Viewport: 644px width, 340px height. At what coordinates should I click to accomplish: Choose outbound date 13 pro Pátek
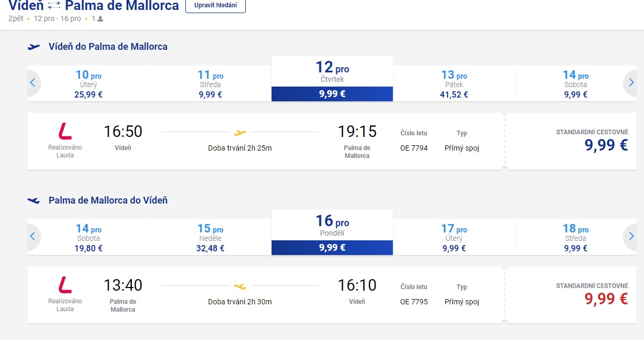pos(454,84)
